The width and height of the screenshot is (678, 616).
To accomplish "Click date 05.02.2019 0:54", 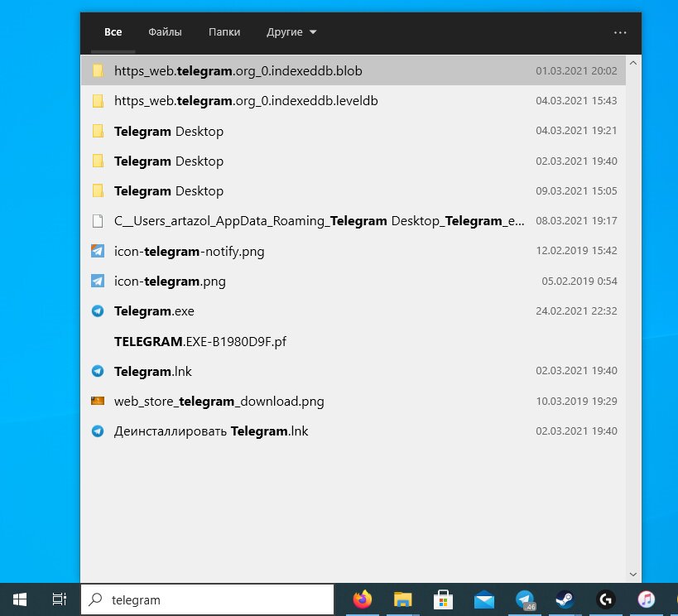I will pyautogui.click(x=579, y=282).
